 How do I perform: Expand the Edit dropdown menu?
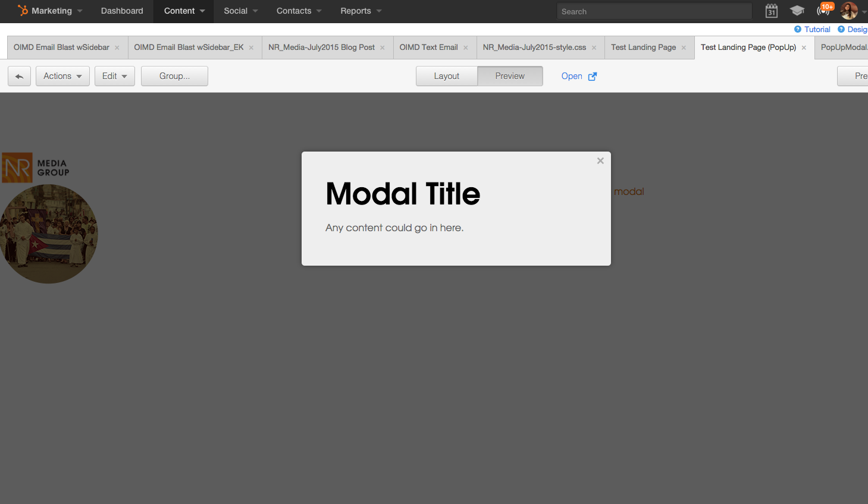[x=114, y=76]
